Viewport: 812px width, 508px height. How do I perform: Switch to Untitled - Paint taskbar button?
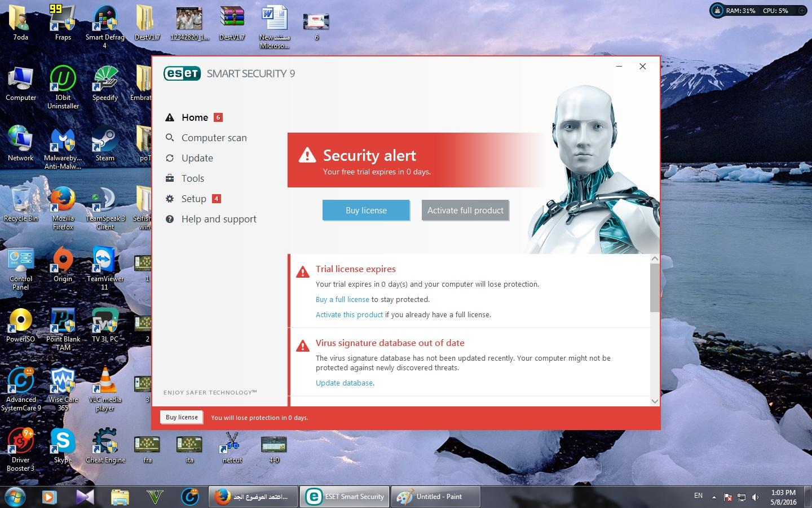[436, 497]
